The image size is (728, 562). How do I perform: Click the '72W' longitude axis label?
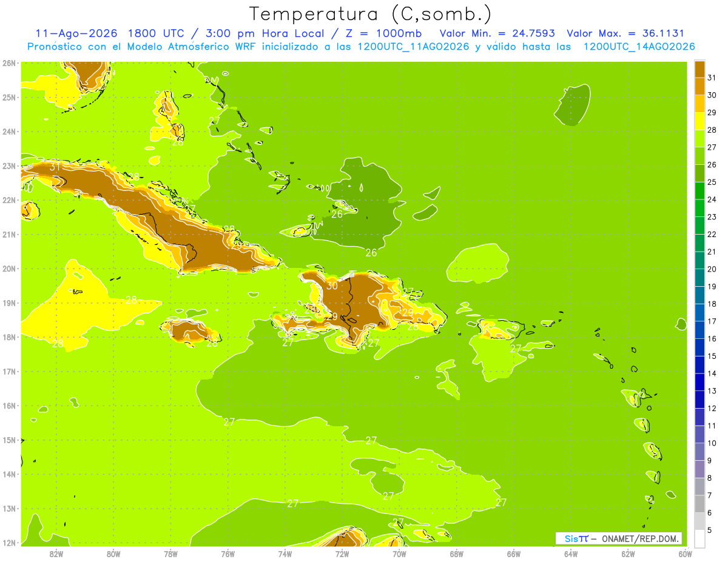tap(342, 554)
